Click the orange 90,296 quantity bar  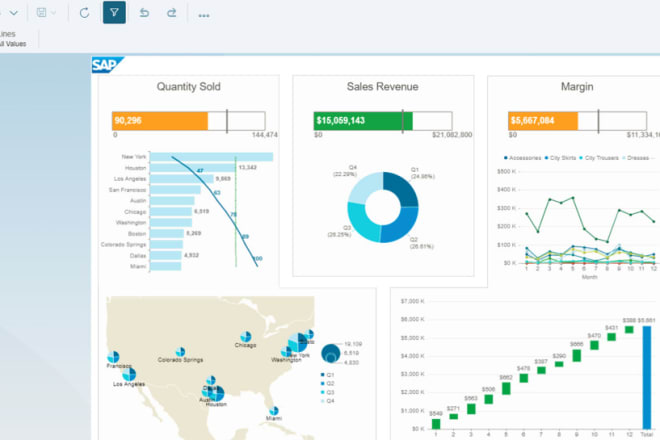click(x=160, y=121)
